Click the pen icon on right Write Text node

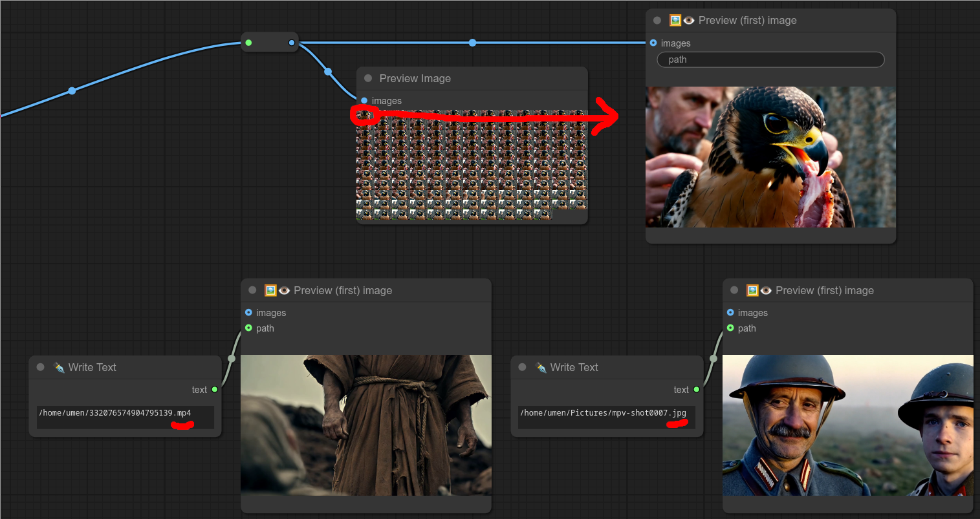pyautogui.click(x=541, y=367)
